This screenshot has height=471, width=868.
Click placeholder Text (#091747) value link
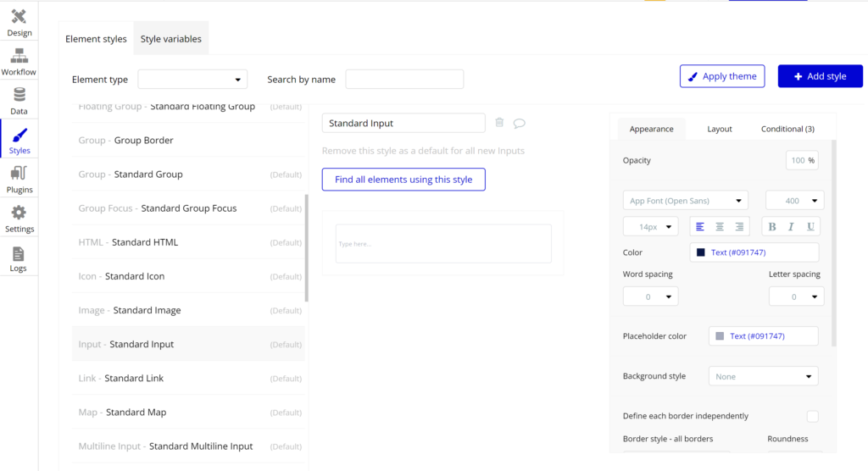click(757, 336)
